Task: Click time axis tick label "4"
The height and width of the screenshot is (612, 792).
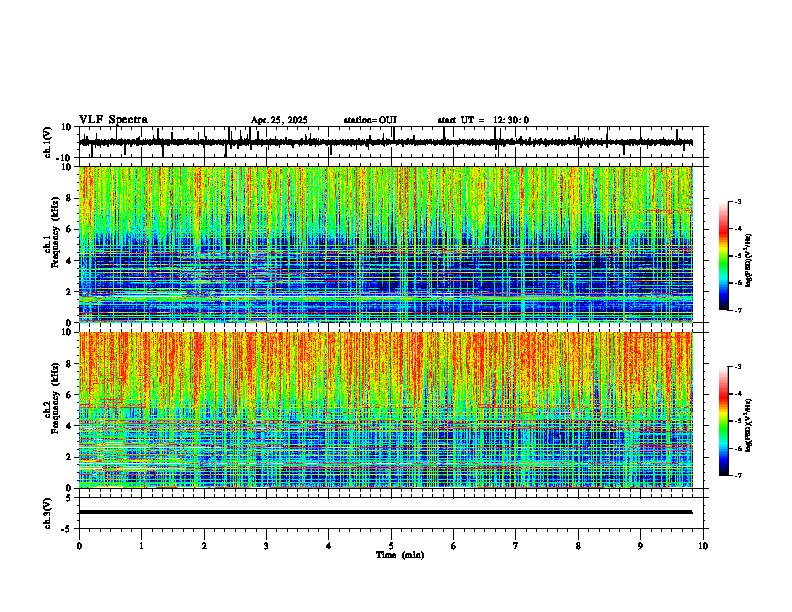Action: tap(329, 546)
